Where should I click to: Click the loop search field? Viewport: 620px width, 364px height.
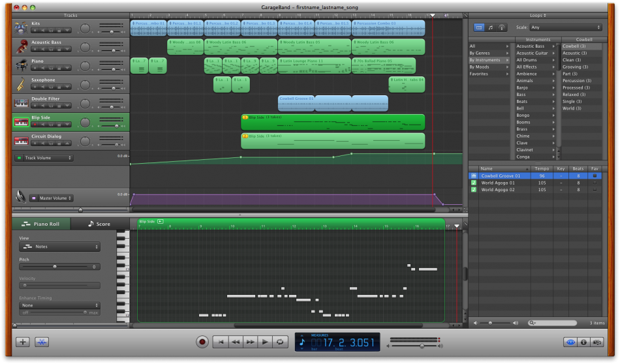[552, 323]
